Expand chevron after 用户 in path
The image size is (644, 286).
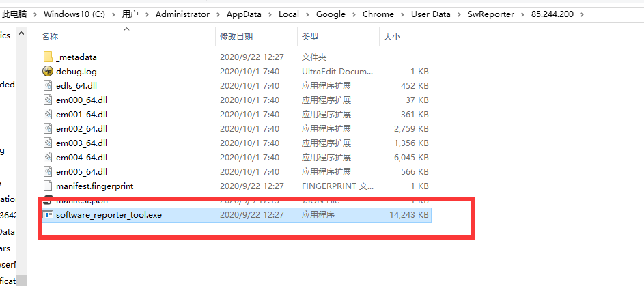click(147, 14)
